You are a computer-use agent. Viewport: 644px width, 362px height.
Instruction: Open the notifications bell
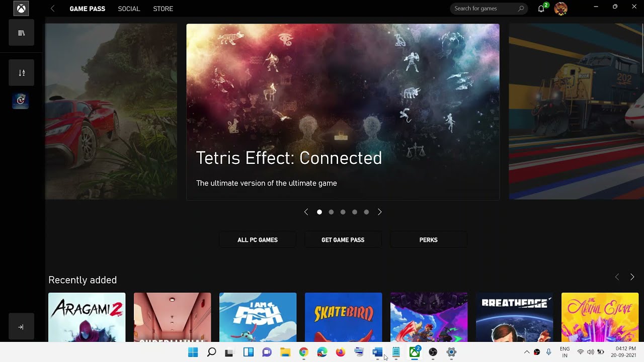(542, 8)
